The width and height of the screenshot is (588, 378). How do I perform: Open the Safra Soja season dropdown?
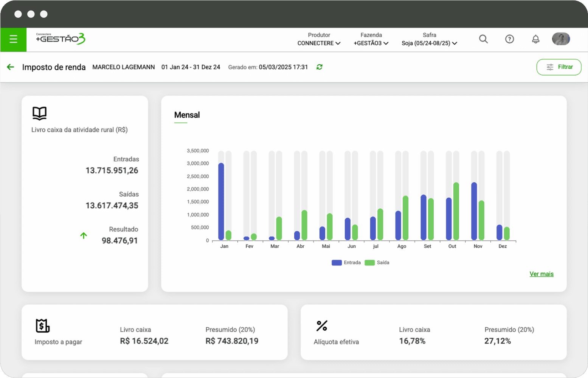(x=429, y=43)
